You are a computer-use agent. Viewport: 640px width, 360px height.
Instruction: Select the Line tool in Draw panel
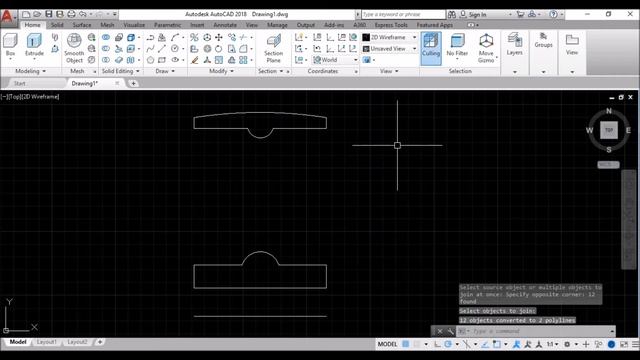[162, 49]
